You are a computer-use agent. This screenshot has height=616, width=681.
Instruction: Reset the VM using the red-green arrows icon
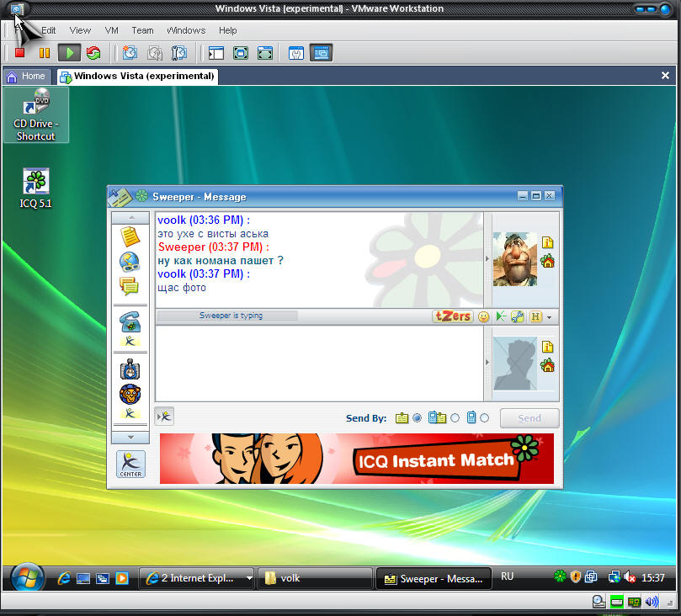(93, 53)
